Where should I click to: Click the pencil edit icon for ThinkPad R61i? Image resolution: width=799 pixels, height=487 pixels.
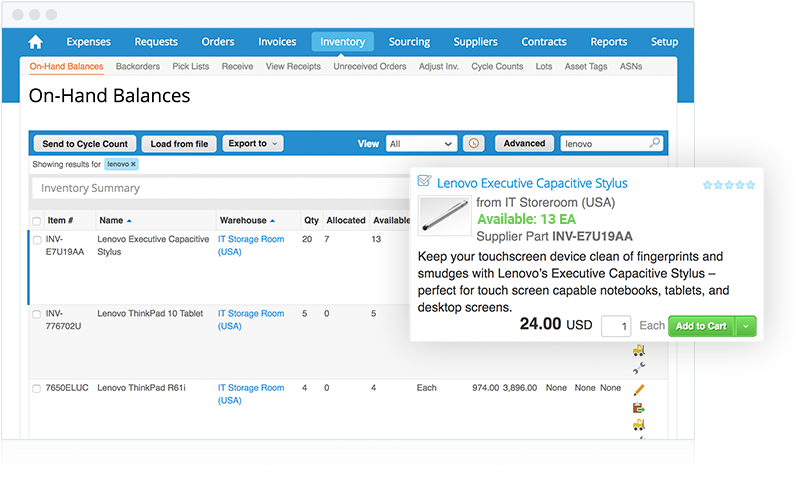(x=639, y=389)
